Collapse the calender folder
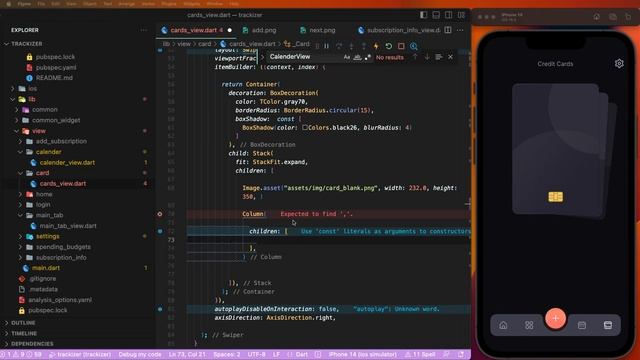 (20, 152)
